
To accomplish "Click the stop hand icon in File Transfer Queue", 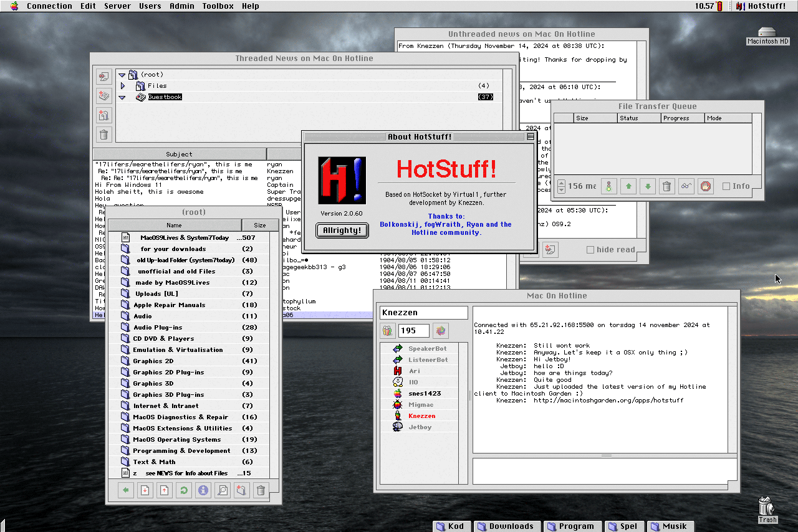I will click(705, 186).
